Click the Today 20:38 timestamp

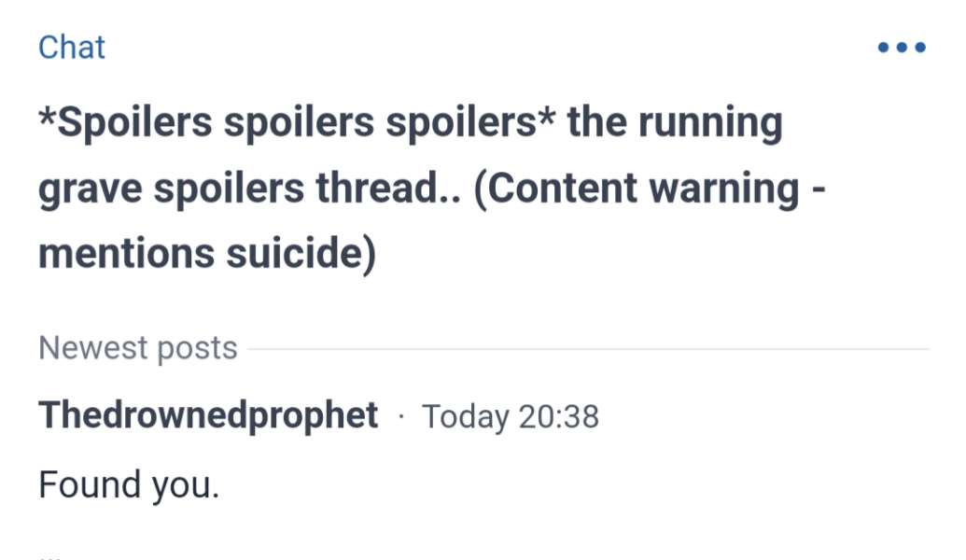(511, 416)
